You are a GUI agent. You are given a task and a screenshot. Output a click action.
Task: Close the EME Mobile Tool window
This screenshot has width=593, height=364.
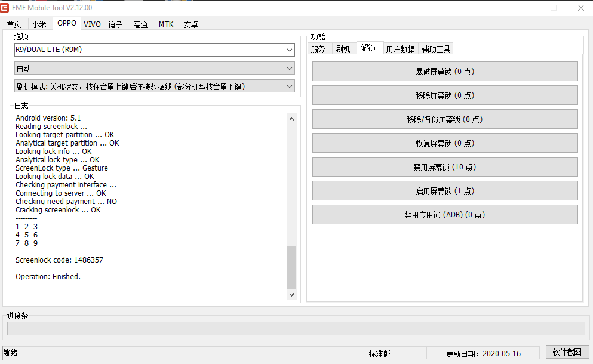(581, 8)
